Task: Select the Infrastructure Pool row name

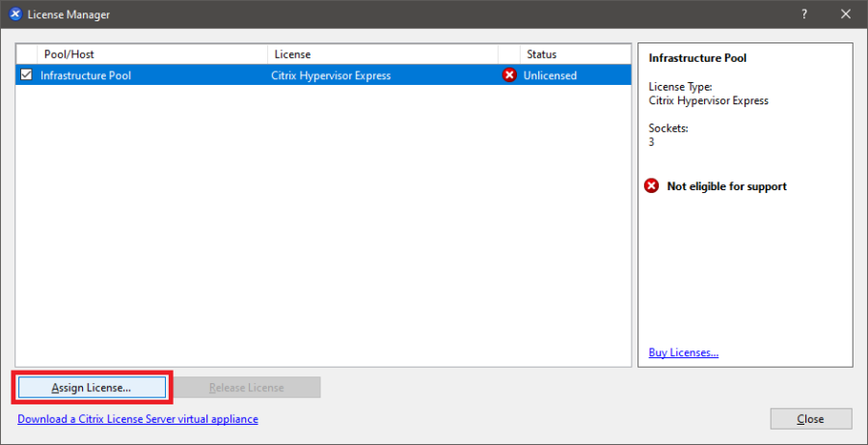Action: click(x=86, y=75)
